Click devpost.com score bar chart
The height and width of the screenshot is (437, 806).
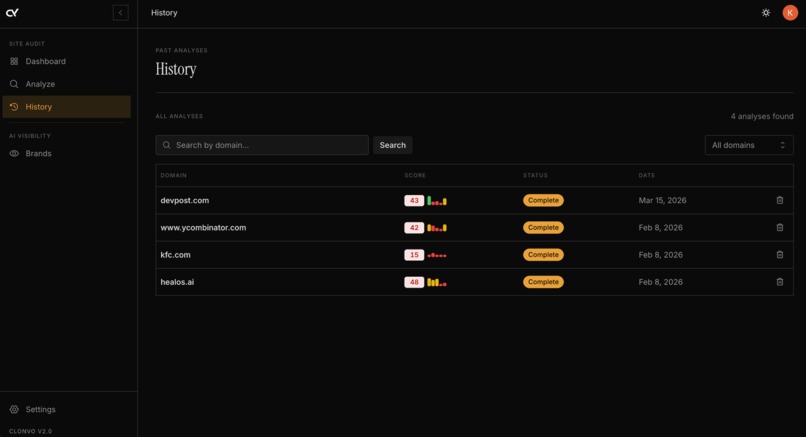point(437,201)
